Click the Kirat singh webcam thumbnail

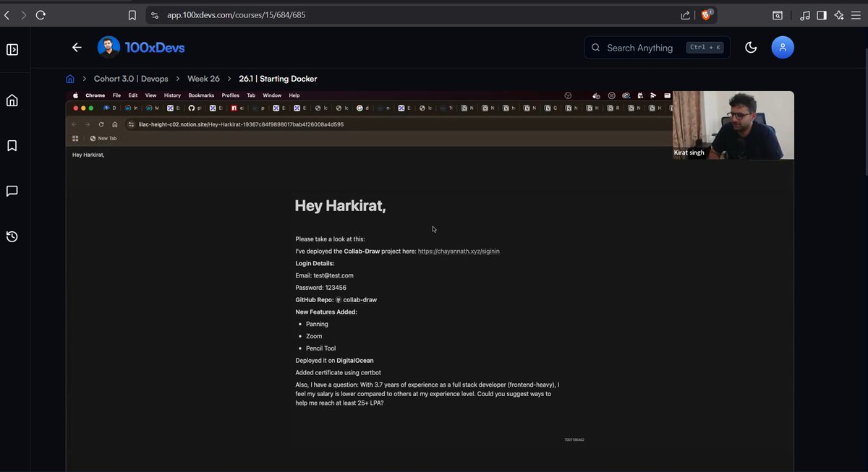[733, 125]
